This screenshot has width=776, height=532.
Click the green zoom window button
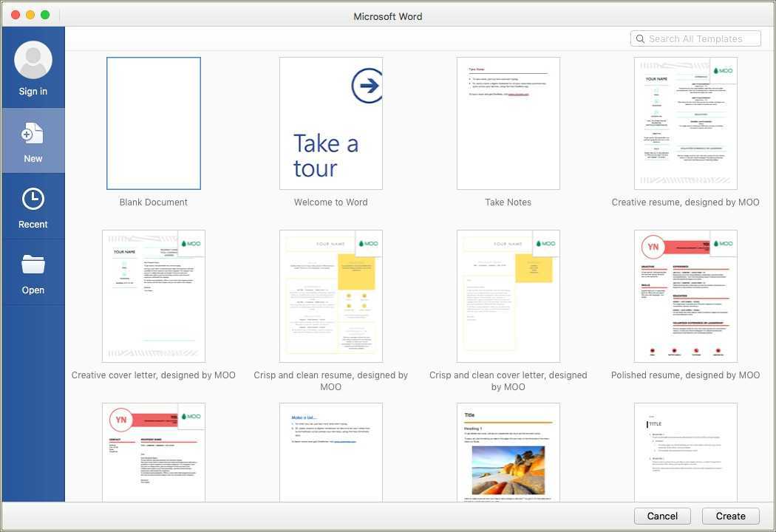(x=45, y=15)
